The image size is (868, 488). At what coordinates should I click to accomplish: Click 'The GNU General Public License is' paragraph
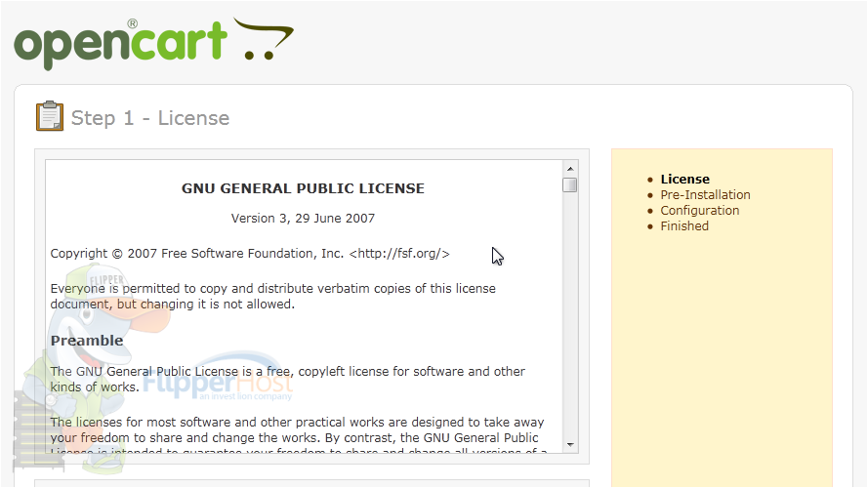point(288,379)
